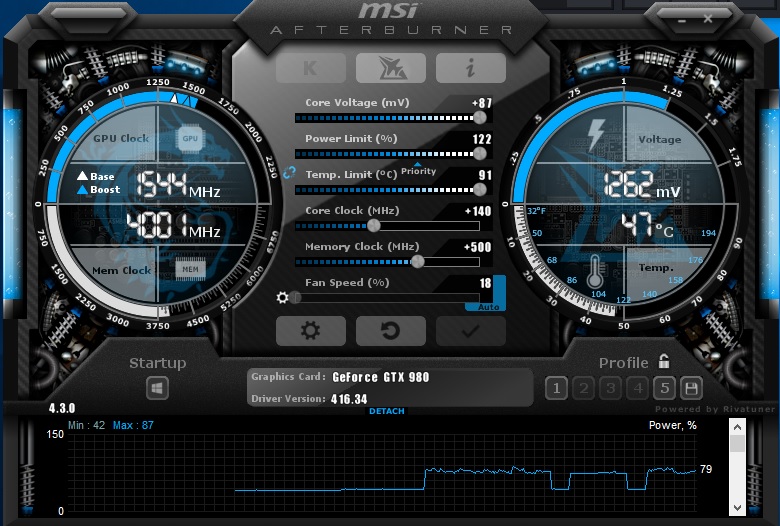The image size is (780, 526).
Task: Click the MEM chip icon in the clock gauge
Action: tap(190, 269)
